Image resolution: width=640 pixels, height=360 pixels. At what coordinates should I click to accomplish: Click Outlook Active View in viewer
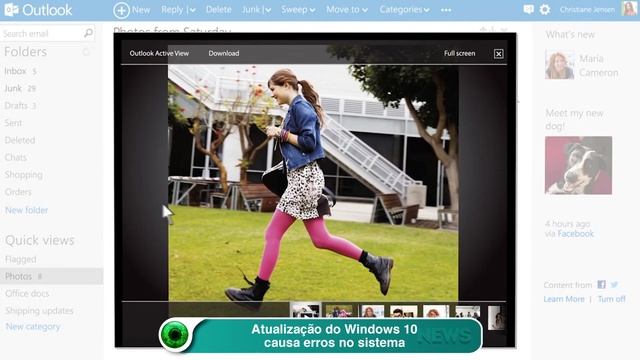coord(159,53)
